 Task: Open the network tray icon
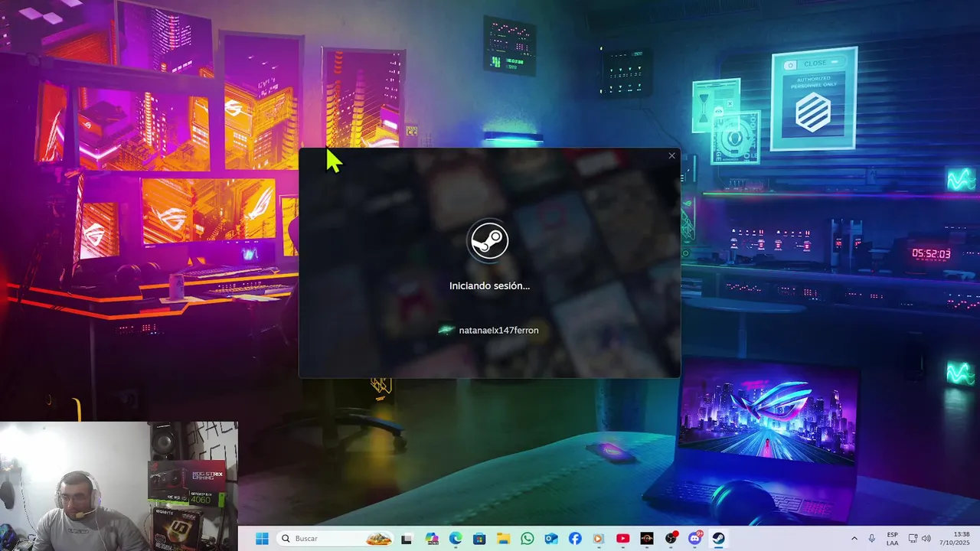(x=913, y=539)
